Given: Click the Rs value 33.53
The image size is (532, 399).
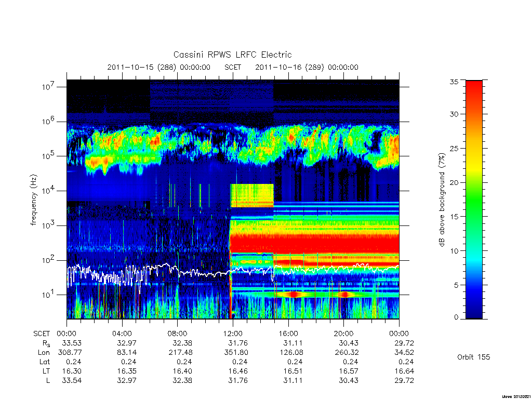Looking at the screenshot, I should click(x=72, y=343).
